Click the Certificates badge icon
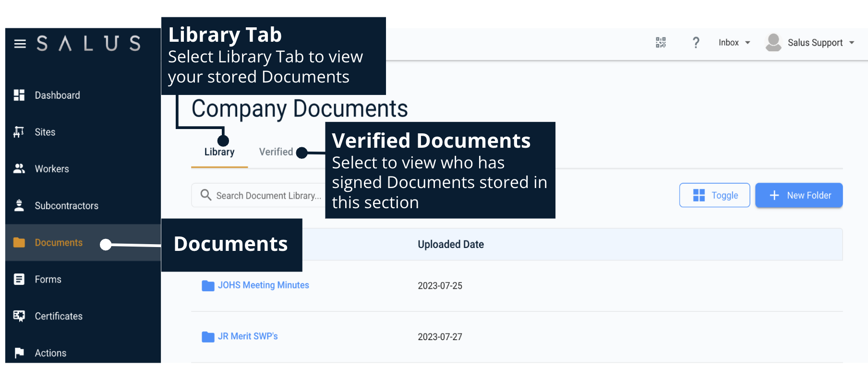 click(x=19, y=316)
